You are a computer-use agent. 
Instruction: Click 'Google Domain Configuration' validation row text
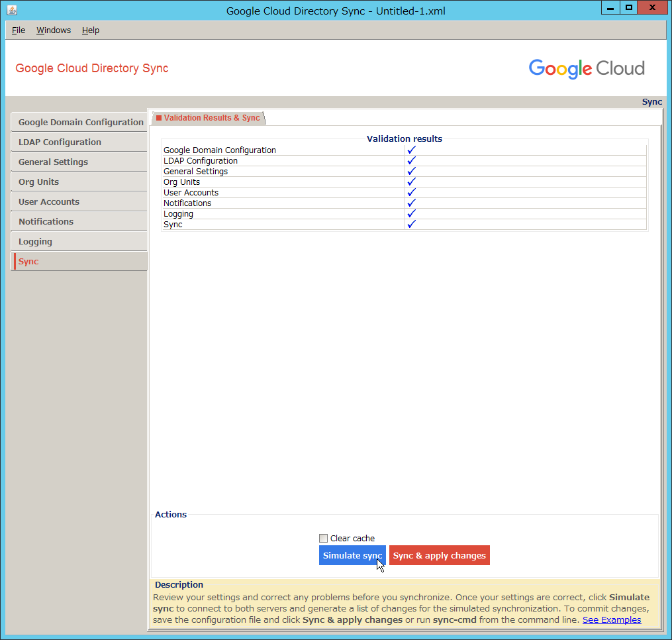219,150
